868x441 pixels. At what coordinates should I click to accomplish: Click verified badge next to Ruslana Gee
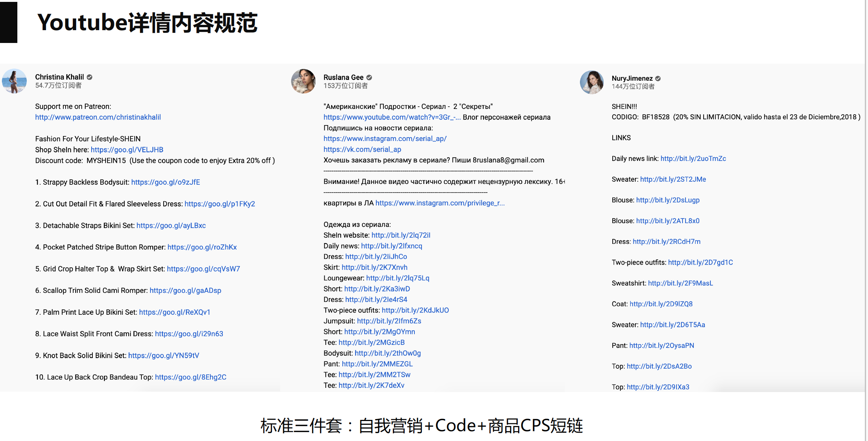click(x=369, y=77)
